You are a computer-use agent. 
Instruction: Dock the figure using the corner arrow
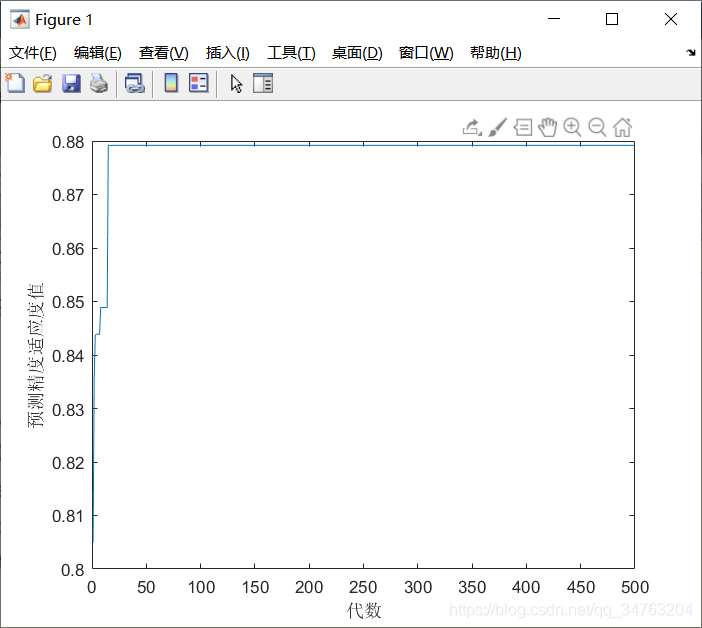(x=691, y=53)
